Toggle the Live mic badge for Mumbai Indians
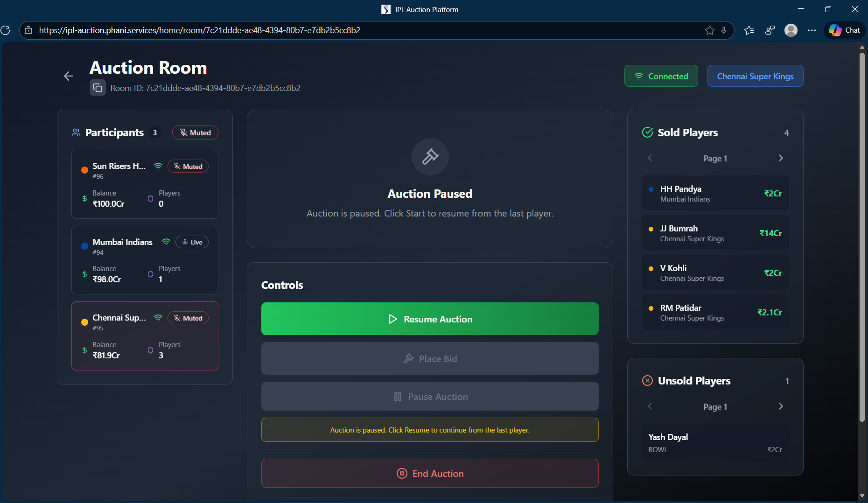The height and width of the screenshot is (503, 868). 191,242
